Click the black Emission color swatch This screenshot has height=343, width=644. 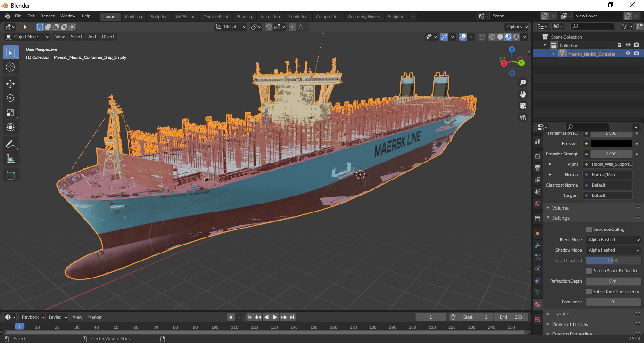611,144
